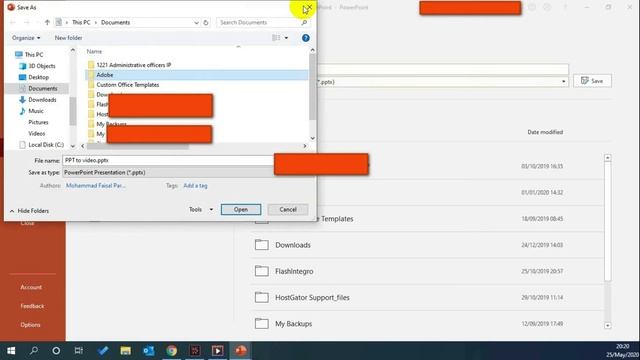Select the 1221 Administrative officers IP folder
Image resolution: width=640 pixels, height=360 pixels.
pos(133,65)
